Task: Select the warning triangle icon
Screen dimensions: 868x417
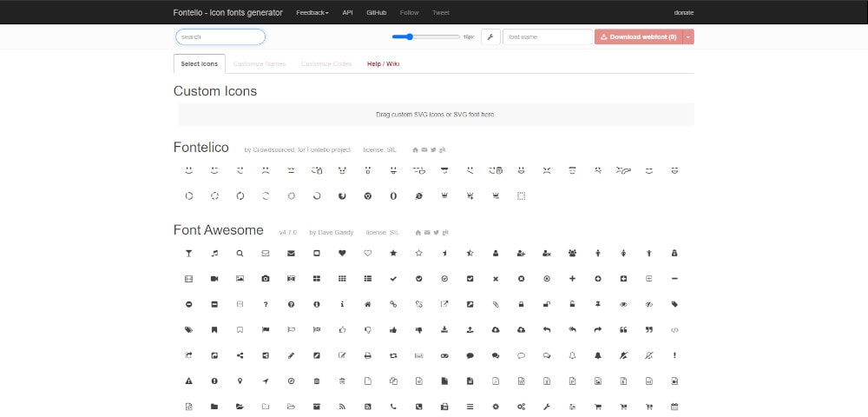Action: click(188, 381)
